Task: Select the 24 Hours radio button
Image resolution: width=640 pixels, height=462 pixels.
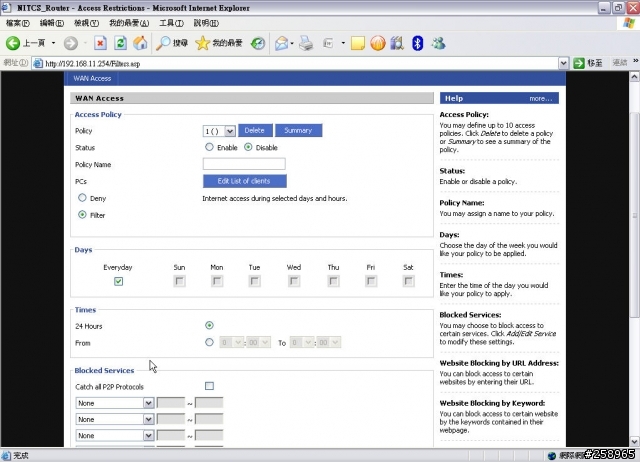Action: [x=209, y=325]
